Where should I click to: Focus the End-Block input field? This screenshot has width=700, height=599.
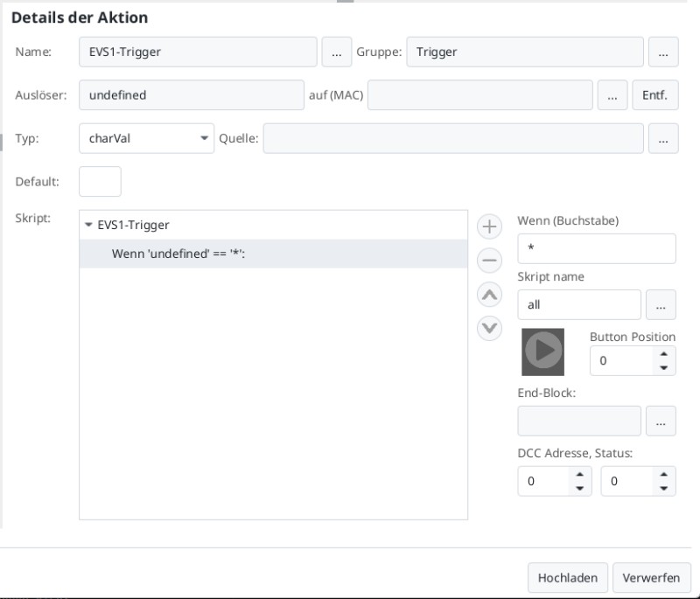(579, 421)
